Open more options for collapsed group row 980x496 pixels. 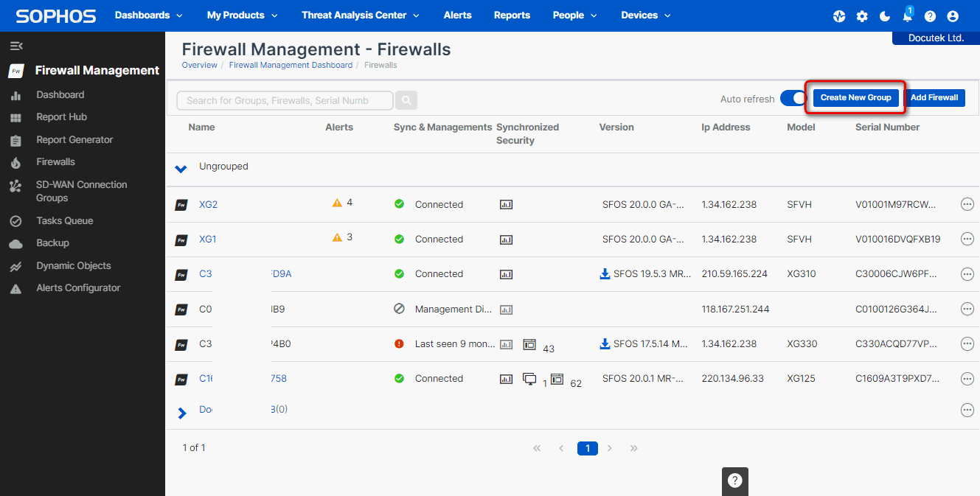(x=967, y=411)
